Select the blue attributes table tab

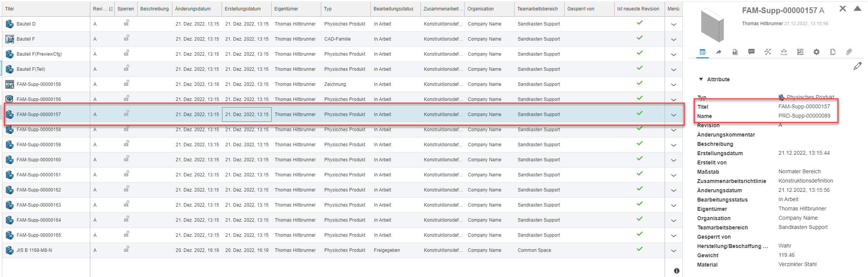pyautogui.click(x=703, y=52)
